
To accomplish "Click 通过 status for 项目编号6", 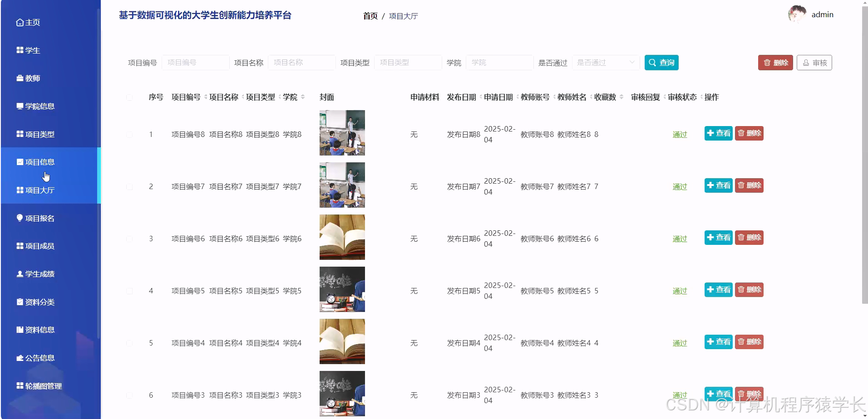I will click(x=680, y=239).
